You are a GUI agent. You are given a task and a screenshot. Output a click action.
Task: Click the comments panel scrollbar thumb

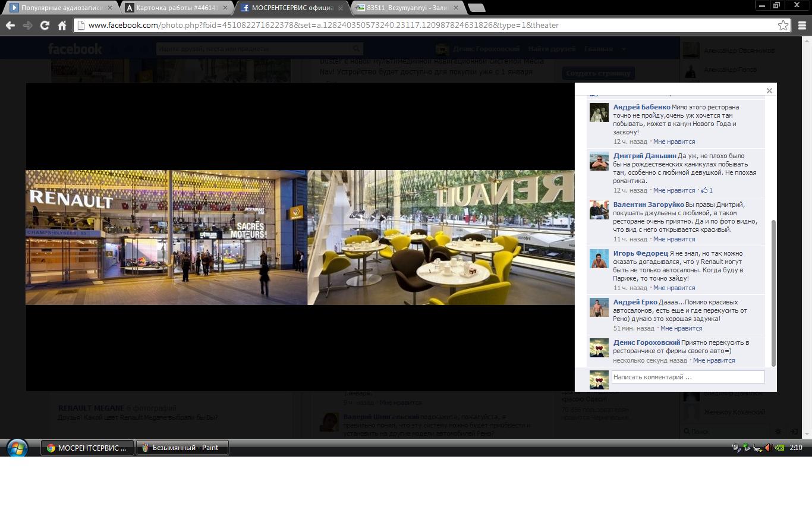(773, 293)
